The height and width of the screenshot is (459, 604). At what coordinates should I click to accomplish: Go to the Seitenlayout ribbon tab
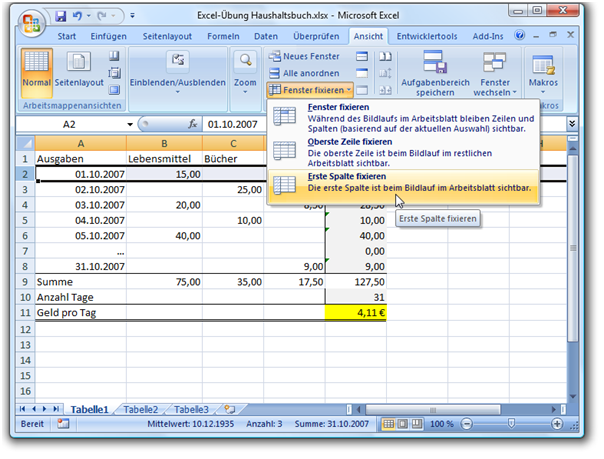(167, 36)
